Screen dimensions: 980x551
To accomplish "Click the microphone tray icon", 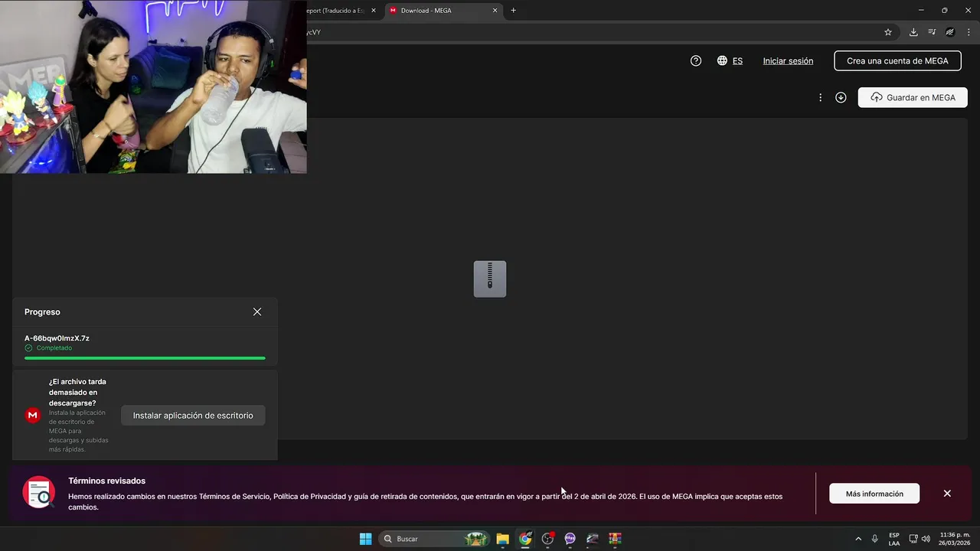I will (875, 539).
